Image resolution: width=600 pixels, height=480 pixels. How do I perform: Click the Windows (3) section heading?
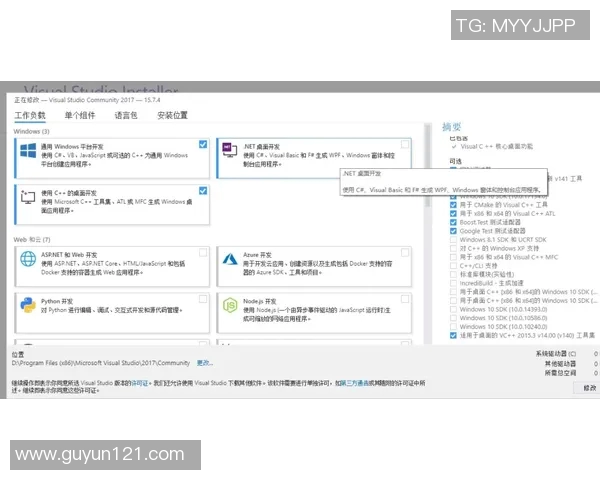(x=31, y=131)
